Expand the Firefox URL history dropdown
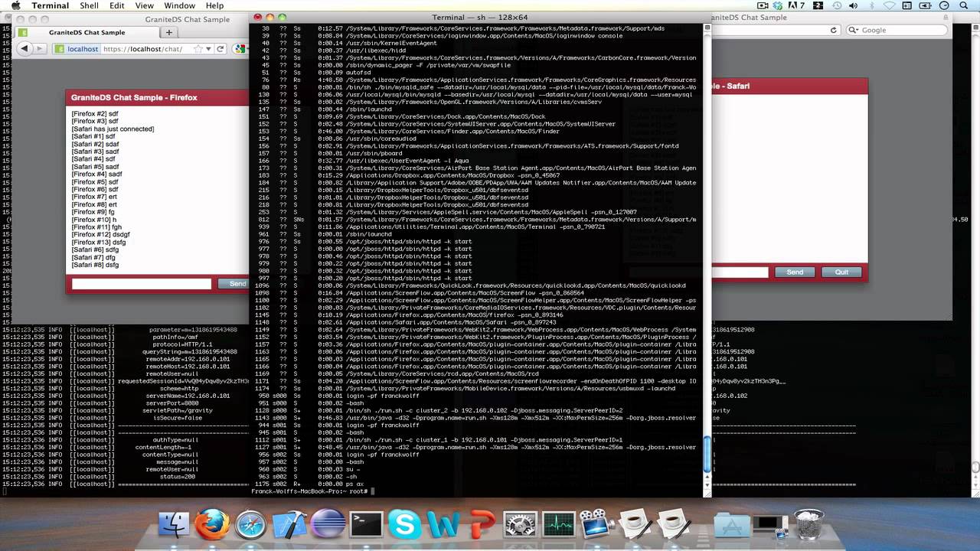Image resolution: width=980 pixels, height=551 pixels. (x=208, y=49)
